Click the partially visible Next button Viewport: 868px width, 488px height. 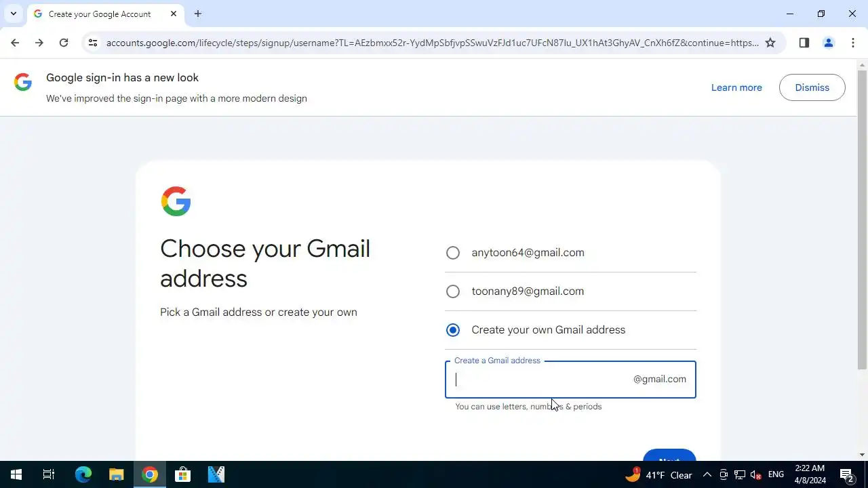click(x=669, y=455)
